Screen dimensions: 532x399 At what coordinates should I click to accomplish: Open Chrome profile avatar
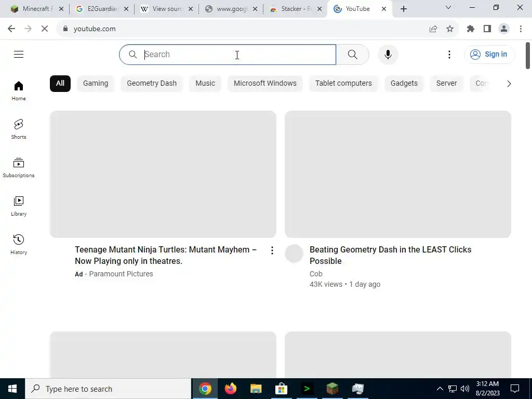(x=504, y=29)
